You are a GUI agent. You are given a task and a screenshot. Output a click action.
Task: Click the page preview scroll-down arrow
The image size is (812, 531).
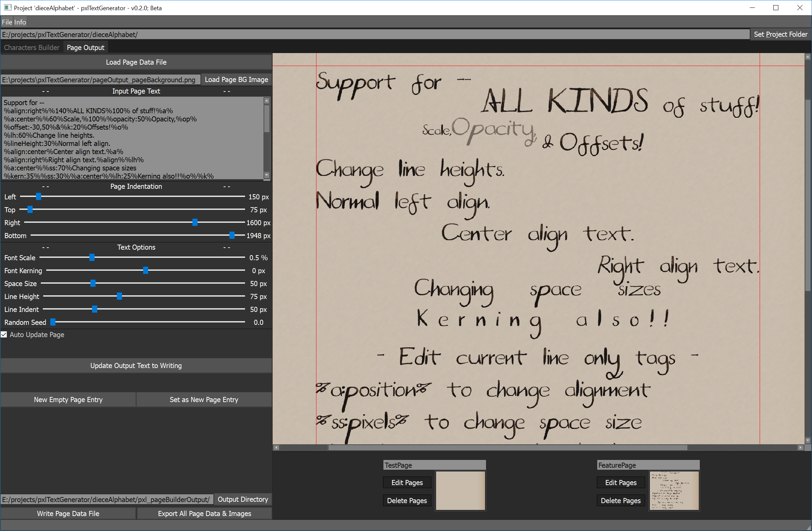808,440
